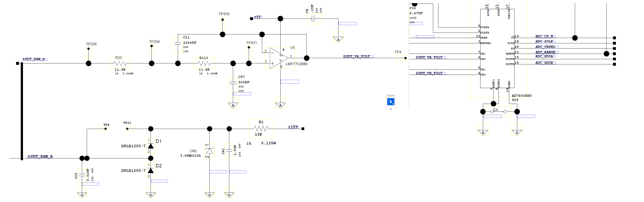Click the LMP7702MM part name text
Image resolution: width=644 pixels, height=202 pixels.
[296, 64]
